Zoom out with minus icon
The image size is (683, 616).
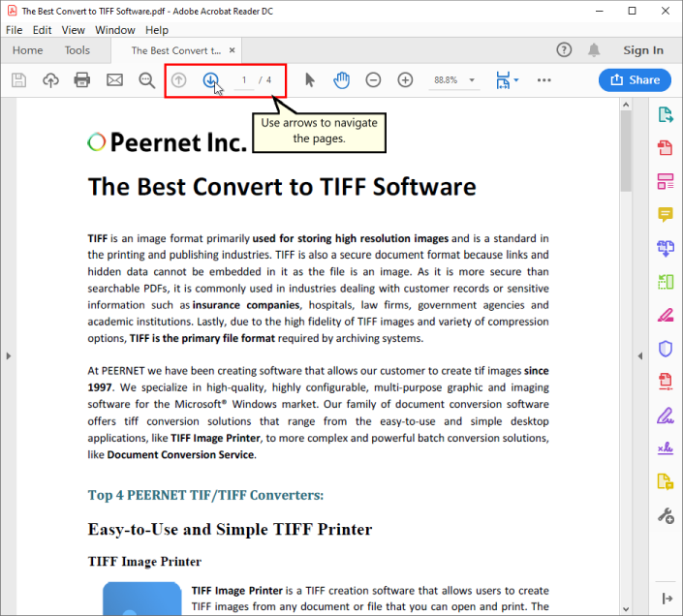[x=373, y=80]
